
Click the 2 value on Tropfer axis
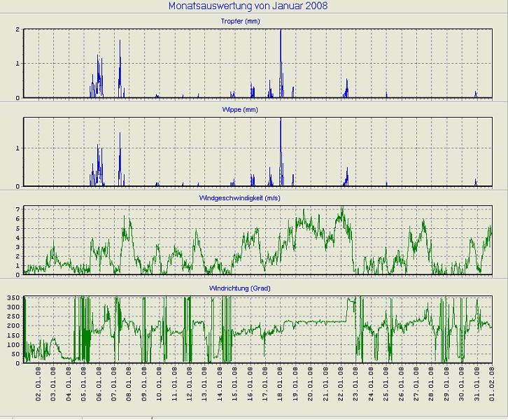(18, 29)
